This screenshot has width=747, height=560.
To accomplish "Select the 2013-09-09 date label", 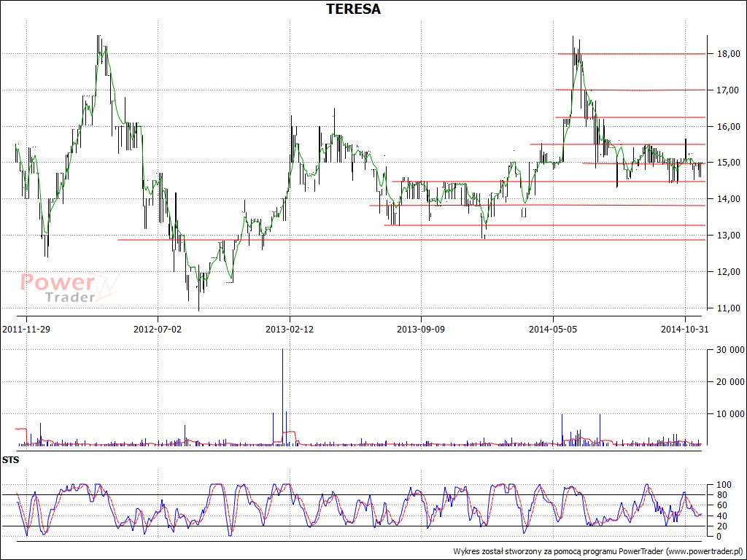I will coord(421,329).
